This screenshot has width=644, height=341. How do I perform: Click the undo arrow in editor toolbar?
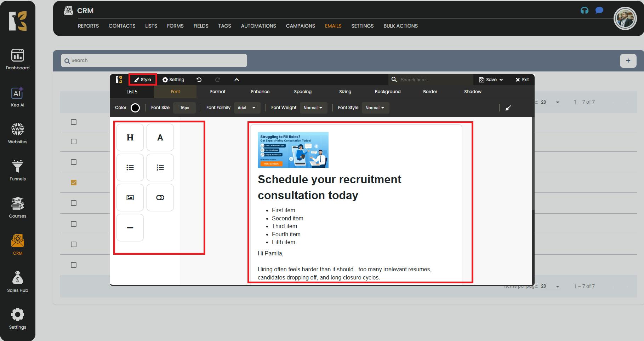coord(199,80)
